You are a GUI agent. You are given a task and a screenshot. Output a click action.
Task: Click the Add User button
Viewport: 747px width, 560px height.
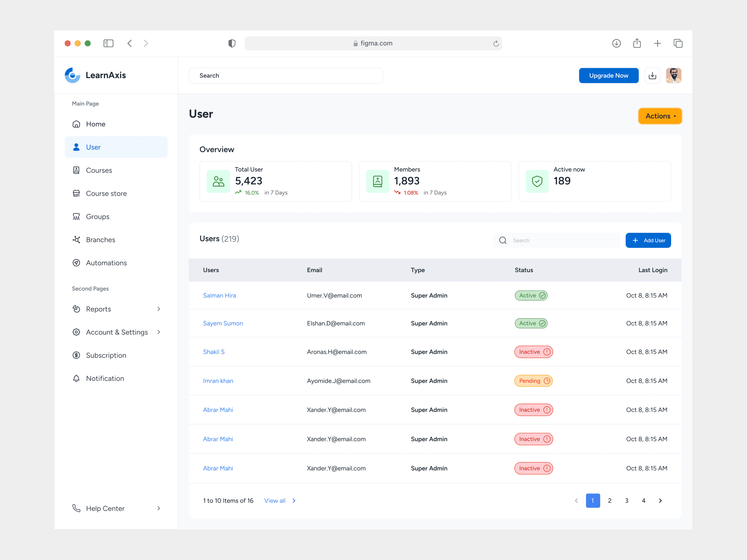point(648,240)
